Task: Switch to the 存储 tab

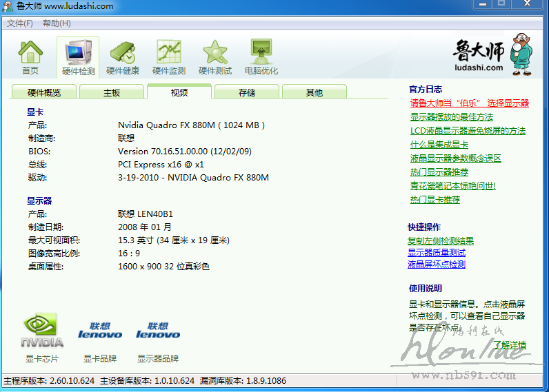Action: [x=247, y=93]
